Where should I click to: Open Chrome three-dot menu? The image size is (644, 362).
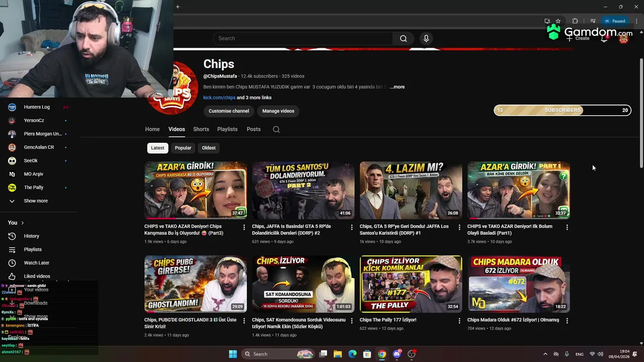coord(636,21)
